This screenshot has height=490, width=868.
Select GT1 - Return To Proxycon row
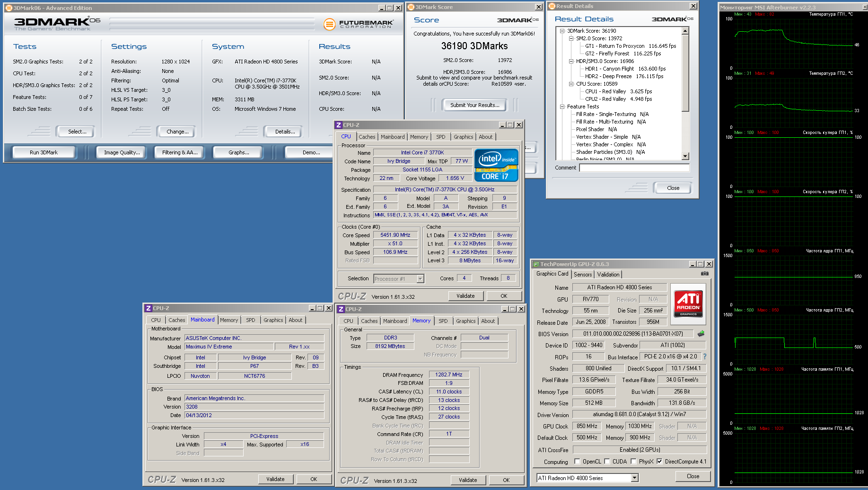(631, 46)
